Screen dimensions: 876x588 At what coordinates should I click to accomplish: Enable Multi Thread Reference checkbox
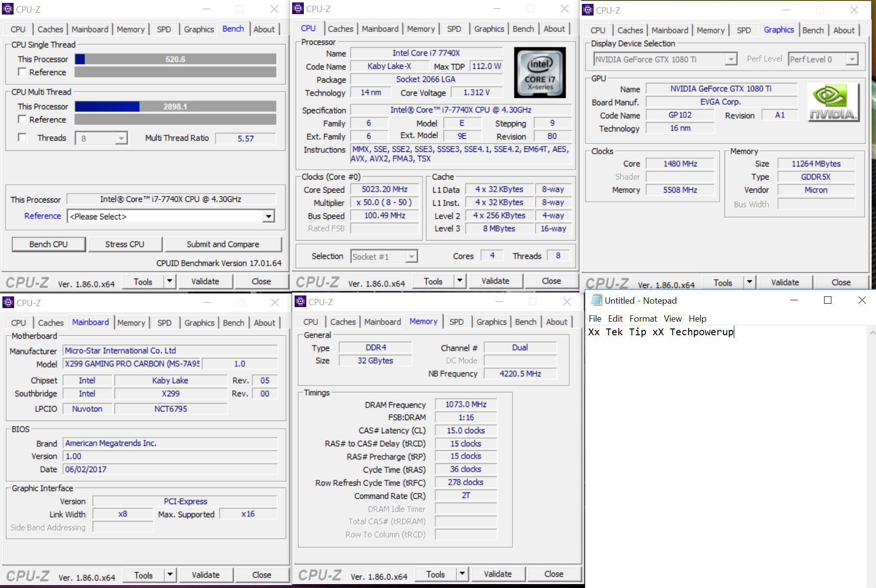coord(22,119)
